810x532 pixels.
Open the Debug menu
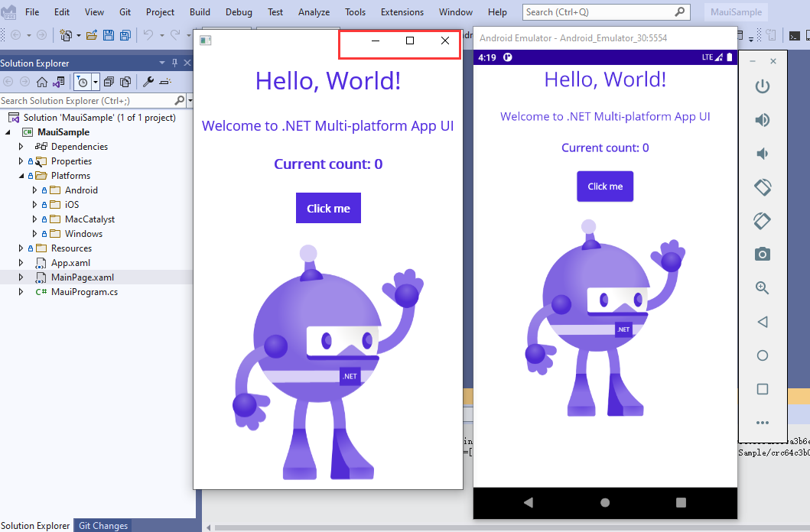tap(239, 12)
